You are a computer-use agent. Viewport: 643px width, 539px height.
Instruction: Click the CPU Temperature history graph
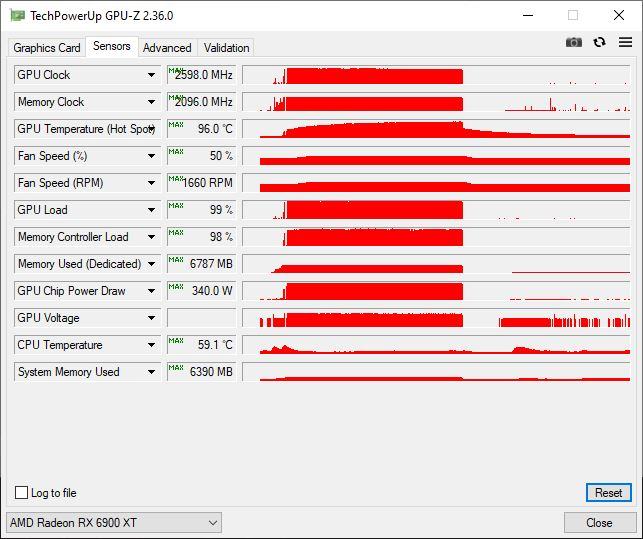pyautogui.click(x=436, y=345)
